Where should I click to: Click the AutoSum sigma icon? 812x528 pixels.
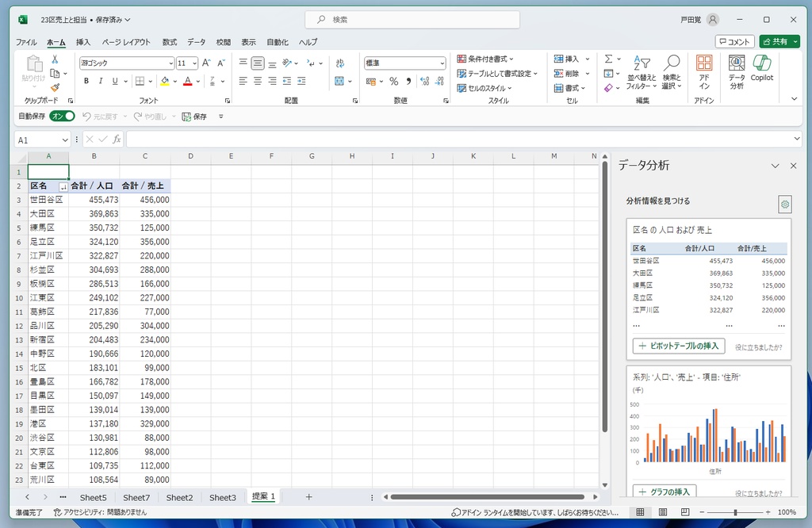coord(608,59)
